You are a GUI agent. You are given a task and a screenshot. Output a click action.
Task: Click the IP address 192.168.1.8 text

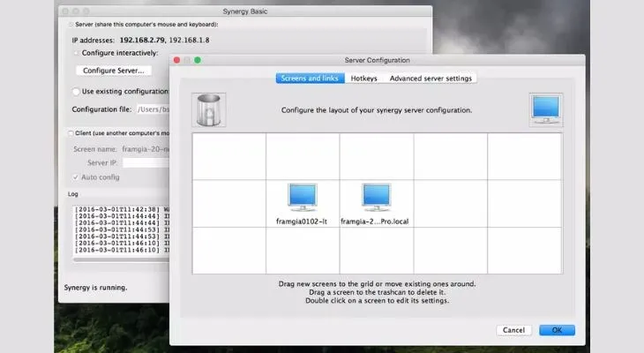pyautogui.click(x=190, y=40)
